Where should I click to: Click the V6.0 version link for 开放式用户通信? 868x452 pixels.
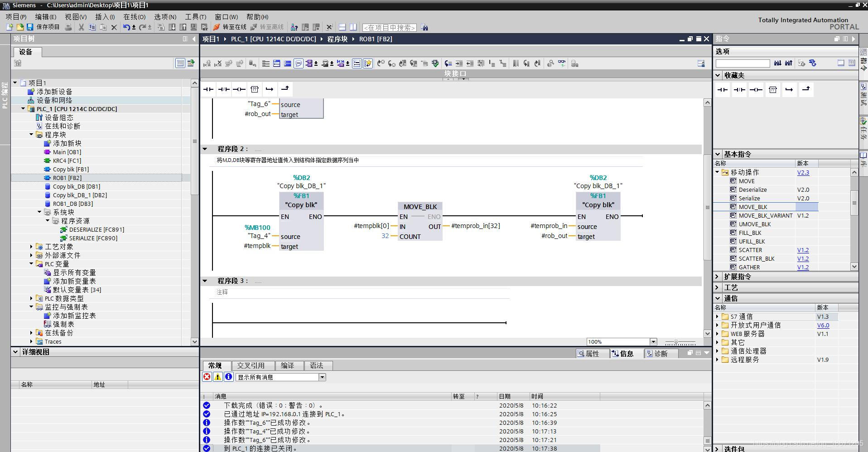coord(823,325)
